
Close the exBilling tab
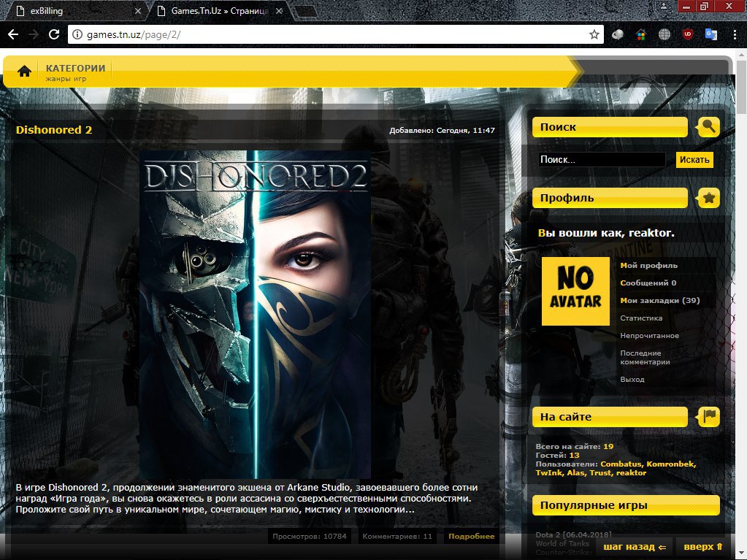click(x=138, y=10)
